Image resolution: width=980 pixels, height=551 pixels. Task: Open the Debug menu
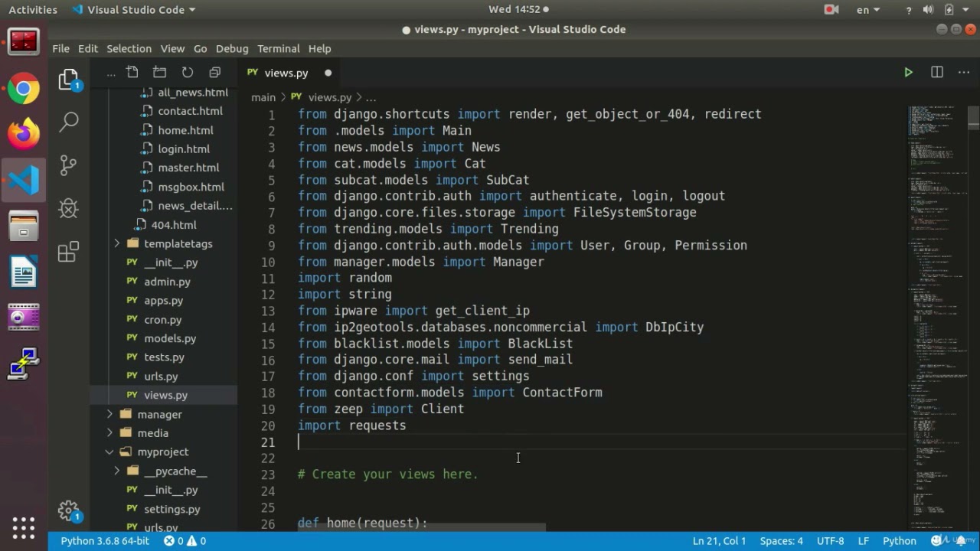click(232, 48)
